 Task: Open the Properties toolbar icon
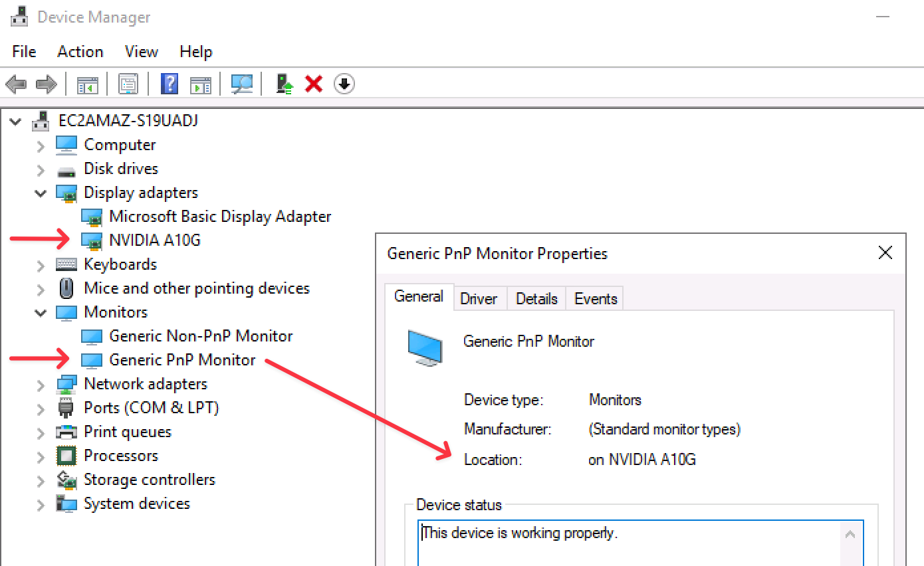(128, 84)
